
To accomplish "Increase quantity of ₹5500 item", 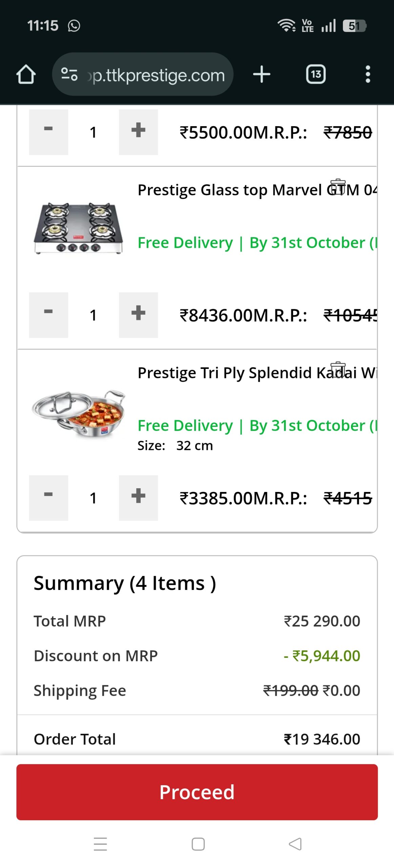I will 138,132.
